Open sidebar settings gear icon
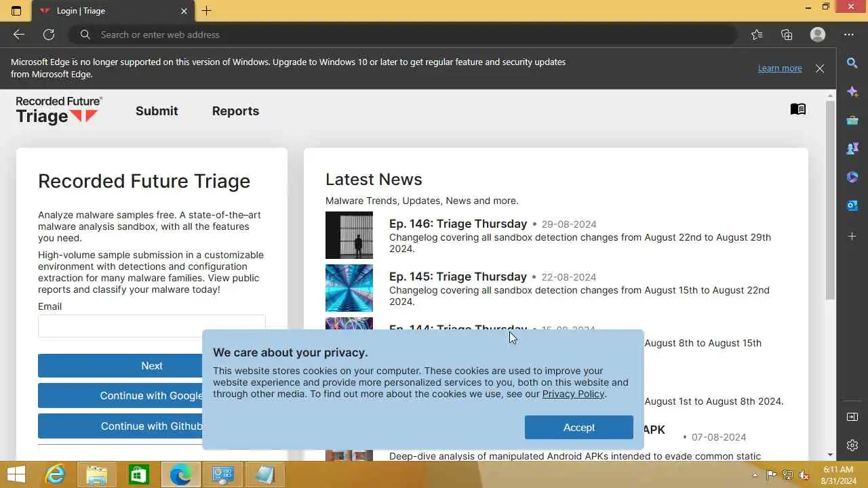Viewport: 868px width, 488px height. (x=852, y=445)
